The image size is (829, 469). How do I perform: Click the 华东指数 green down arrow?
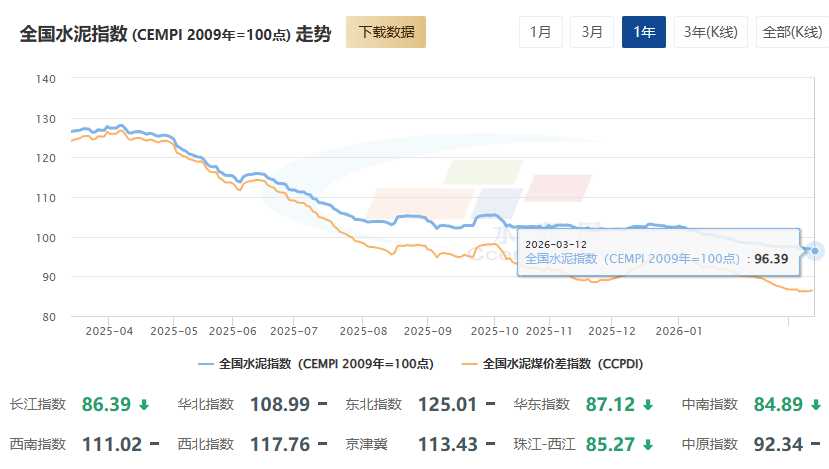point(648,405)
